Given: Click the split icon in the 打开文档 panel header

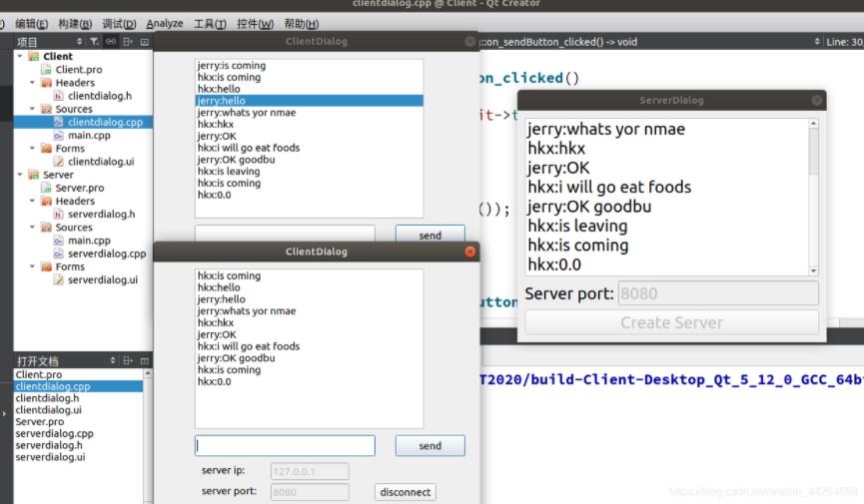Looking at the screenshot, I should pyautogui.click(x=127, y=360).
